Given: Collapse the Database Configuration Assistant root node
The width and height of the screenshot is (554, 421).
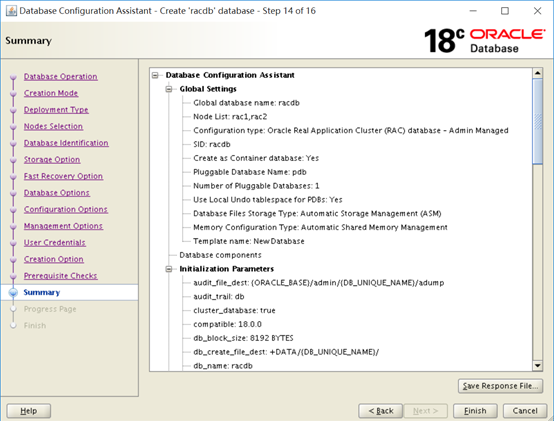Looking at the screenshot, I should coord(155,75).
